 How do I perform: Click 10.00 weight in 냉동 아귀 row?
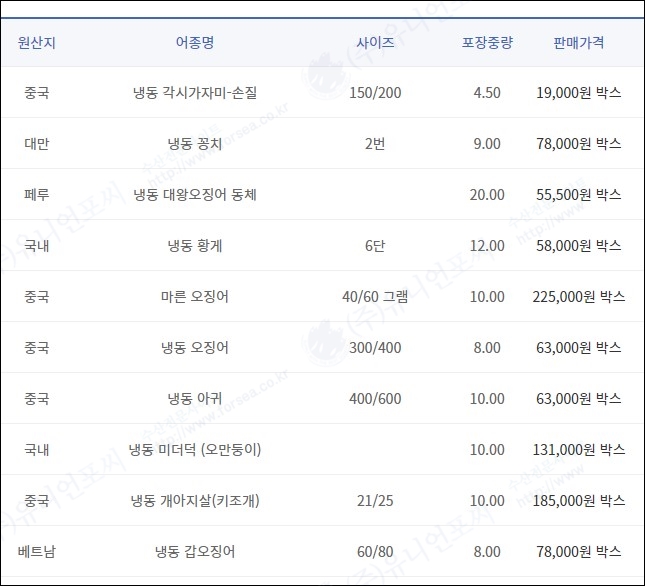(x=487, y=398)
